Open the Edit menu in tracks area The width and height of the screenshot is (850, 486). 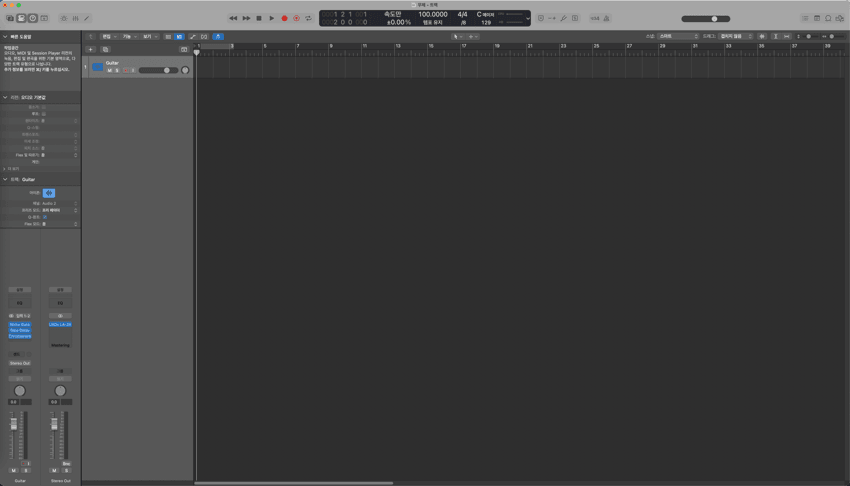tap(108, 36)
